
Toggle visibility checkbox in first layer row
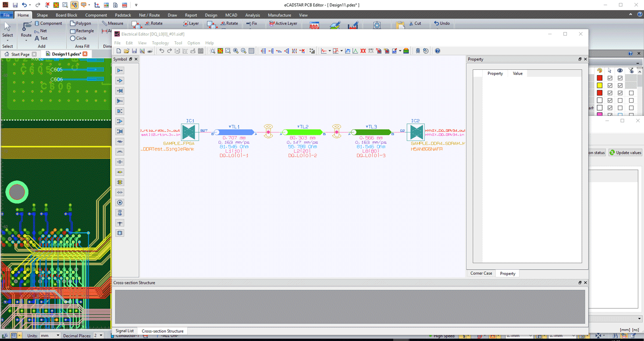pos(620,78)
